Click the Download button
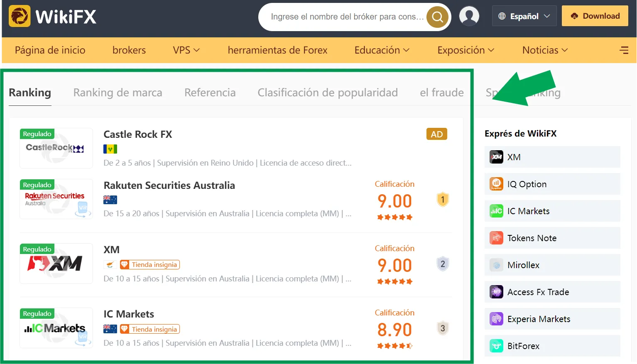This screenshot has height=364, width=637. click(x=595, y=16)
